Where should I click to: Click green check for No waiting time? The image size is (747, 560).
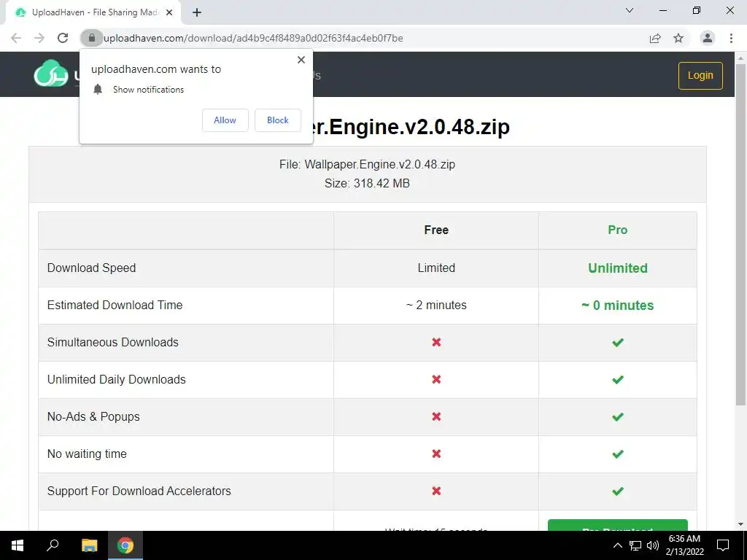pos(617,454)
